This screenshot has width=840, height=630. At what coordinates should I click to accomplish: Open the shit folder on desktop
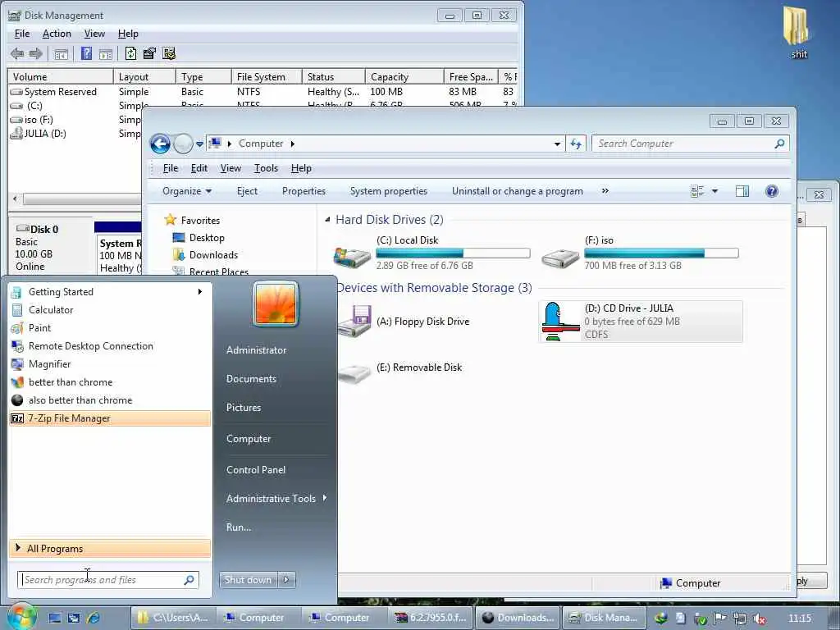tap(798, 32)
